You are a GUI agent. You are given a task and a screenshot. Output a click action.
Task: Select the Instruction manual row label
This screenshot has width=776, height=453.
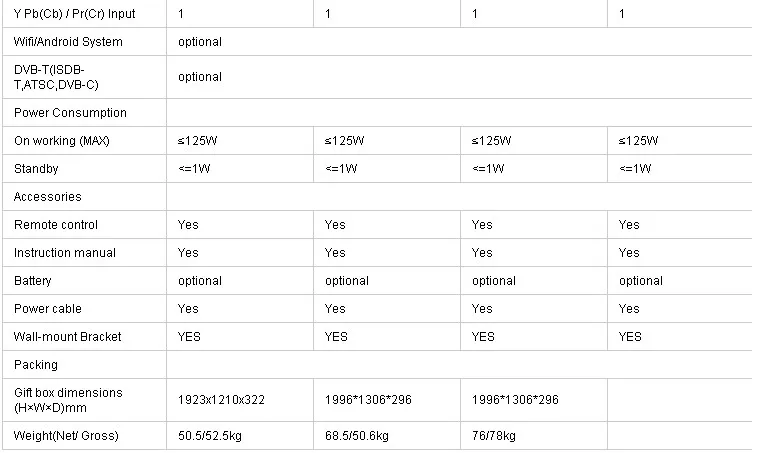click(65, 253)
